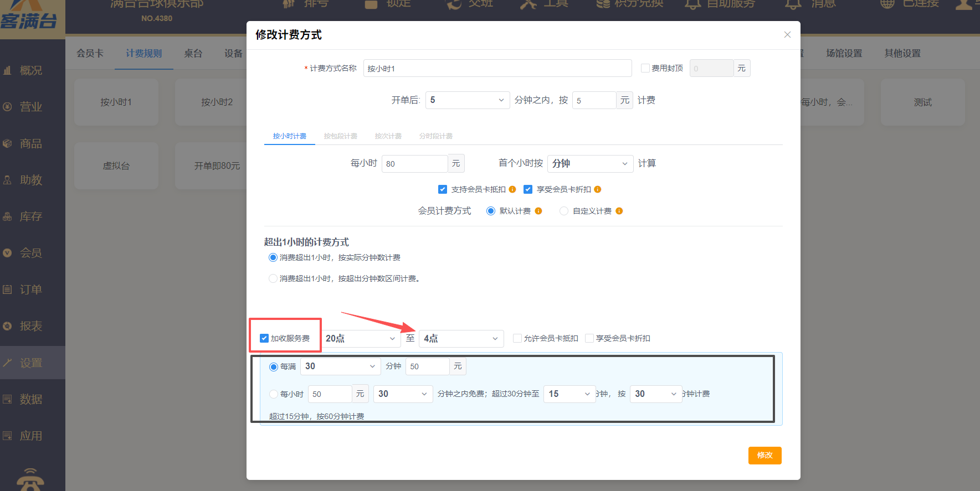Uncheck 支持会员卡抵扣 checkbox

(x=443, y=189)
